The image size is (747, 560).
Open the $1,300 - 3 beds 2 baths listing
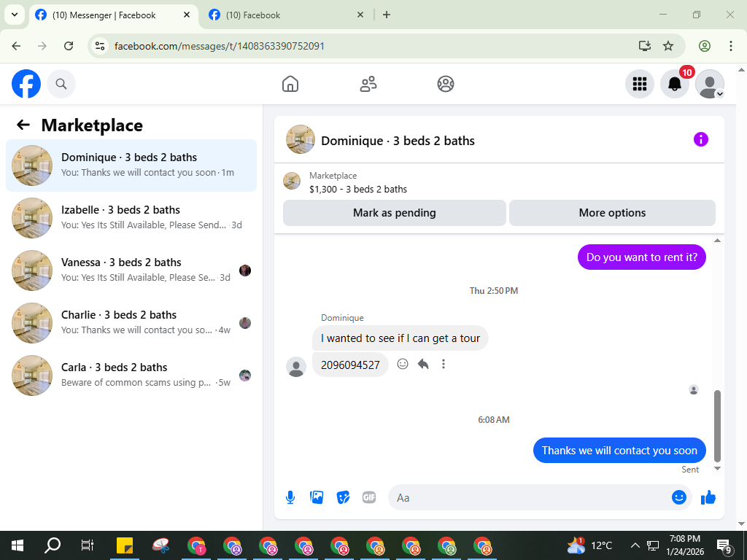tap(357, 189)
